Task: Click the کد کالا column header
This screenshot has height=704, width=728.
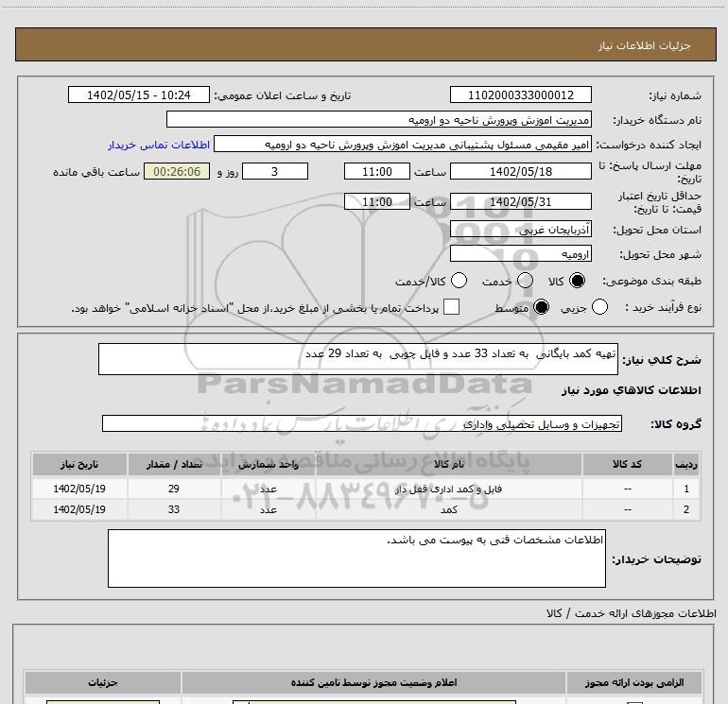Action: pyautogui.click(x=628, y=465)
